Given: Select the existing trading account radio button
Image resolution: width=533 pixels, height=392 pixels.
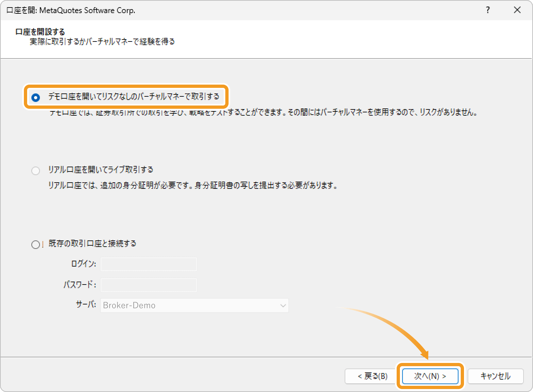Looking at the screenshot, I should point(36,245).
